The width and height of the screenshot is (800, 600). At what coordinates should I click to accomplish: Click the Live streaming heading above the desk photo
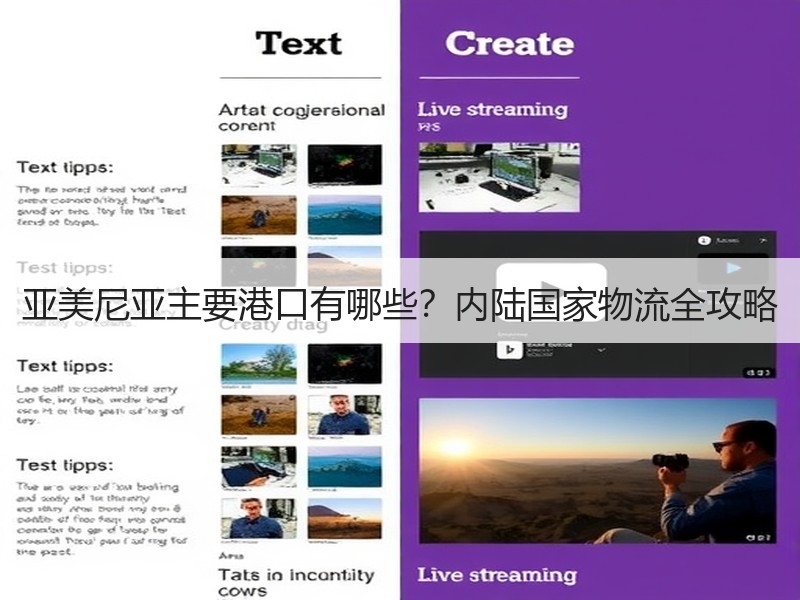492,109
